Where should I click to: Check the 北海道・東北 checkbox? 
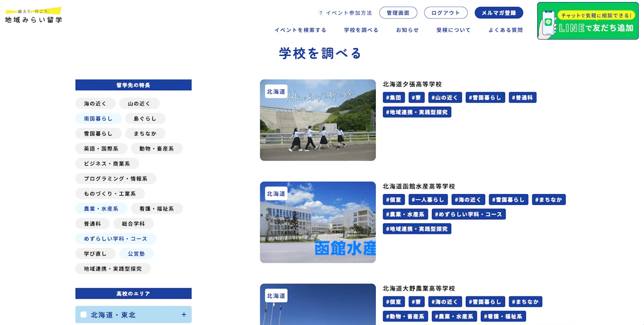click(84, 315)
